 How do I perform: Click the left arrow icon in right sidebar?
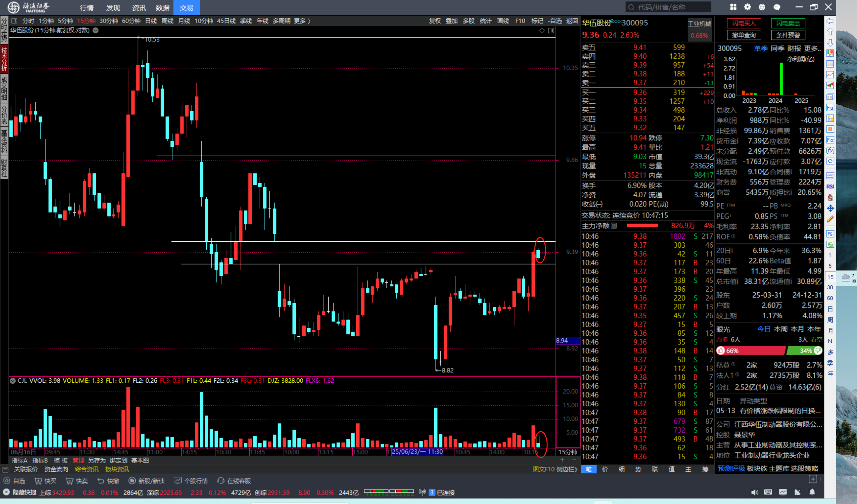pyautogui.click(x=830, y=21)
